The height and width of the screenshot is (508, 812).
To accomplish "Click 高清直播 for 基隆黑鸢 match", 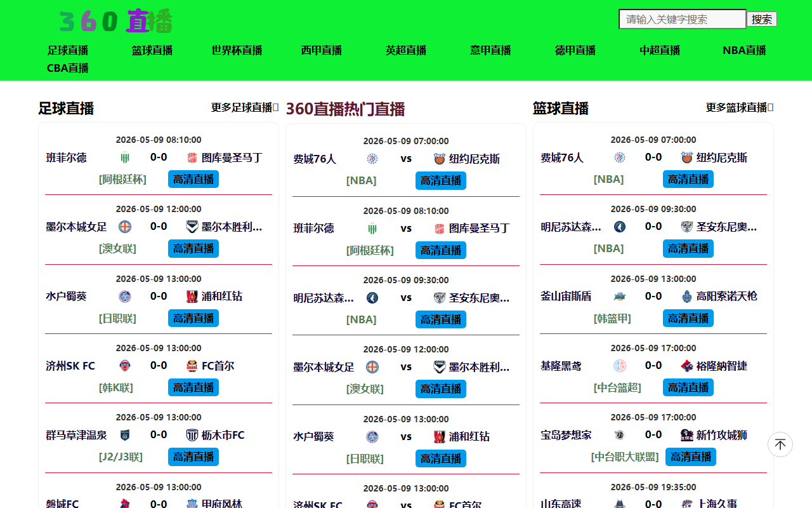I will (688, 387).
